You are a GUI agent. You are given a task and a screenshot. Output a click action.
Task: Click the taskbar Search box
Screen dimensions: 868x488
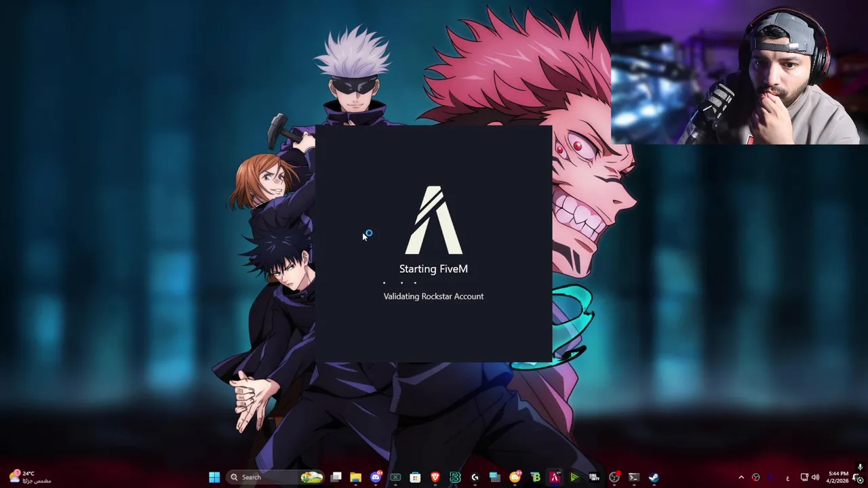click(x=275, y=477)
